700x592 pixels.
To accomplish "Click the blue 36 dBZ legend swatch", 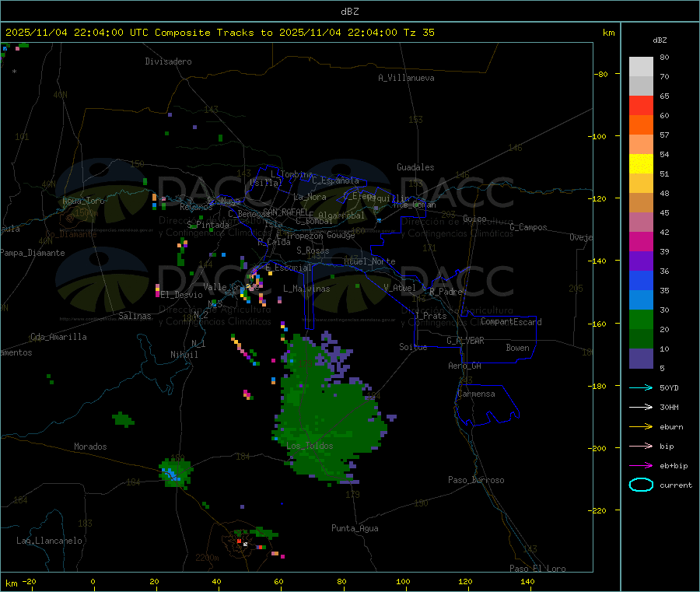I will 641,280.
